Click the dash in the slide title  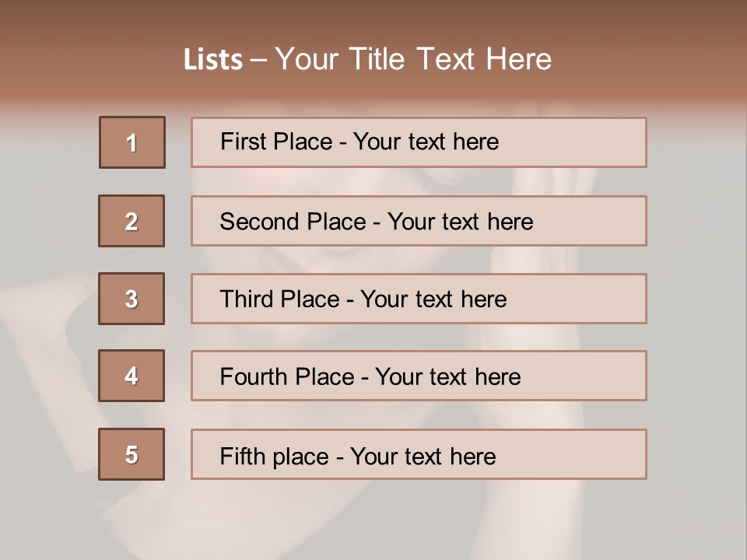click(x=258, y=60)
